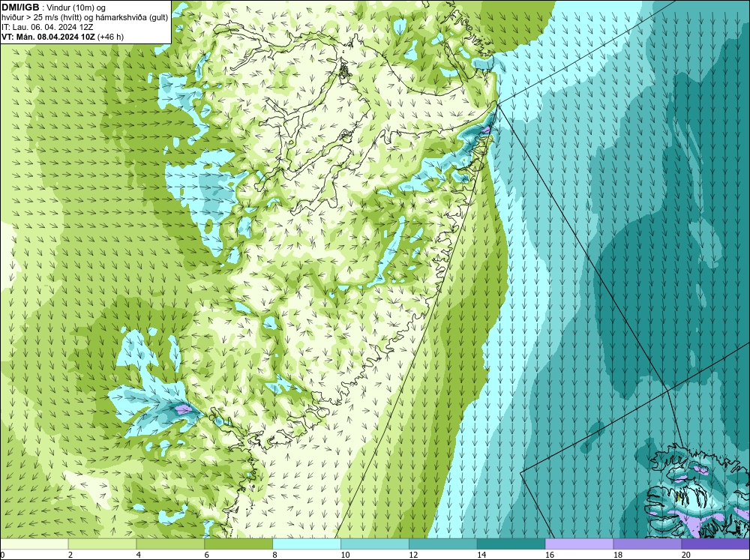The width and height of the screenshot is (750, 560).
Task: Click the legend scale label "10"
Action: (x=345, y=555)
